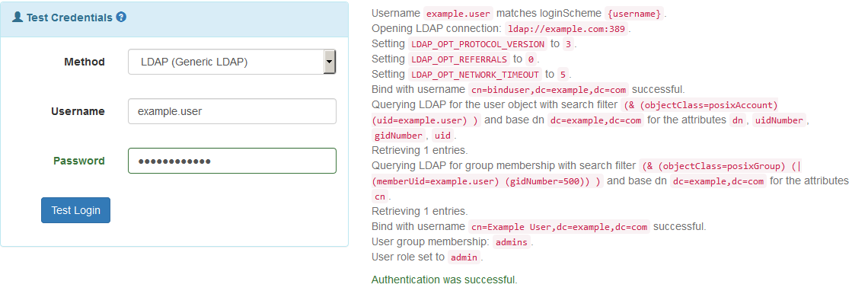868x294 pixels.
Task: Click the user icon beside Test Credentials
Action: click(x=18, y=18)
